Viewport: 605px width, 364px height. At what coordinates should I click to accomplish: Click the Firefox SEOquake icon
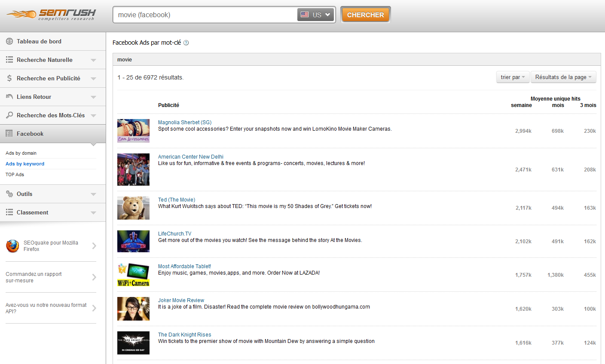12,246
